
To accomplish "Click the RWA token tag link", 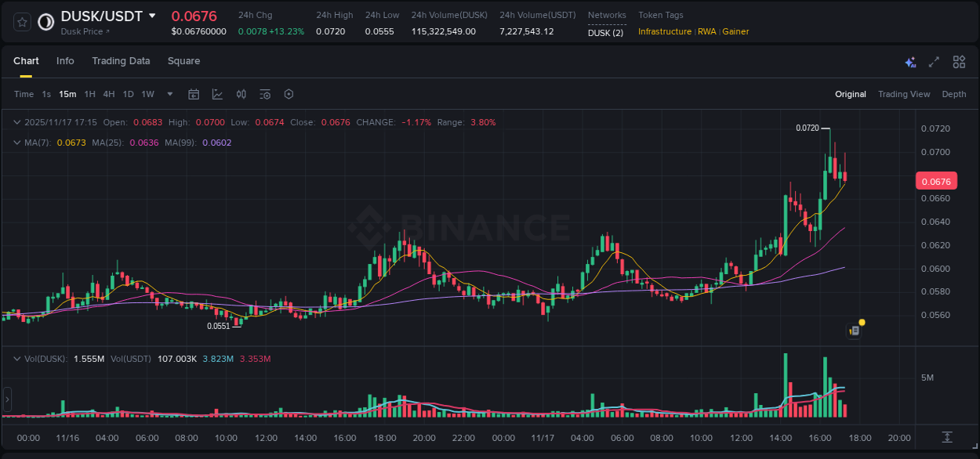I will pos(707,32).
